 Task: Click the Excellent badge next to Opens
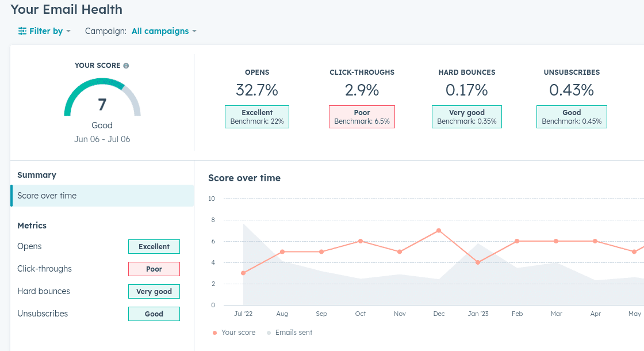click(x=154, y=246)
